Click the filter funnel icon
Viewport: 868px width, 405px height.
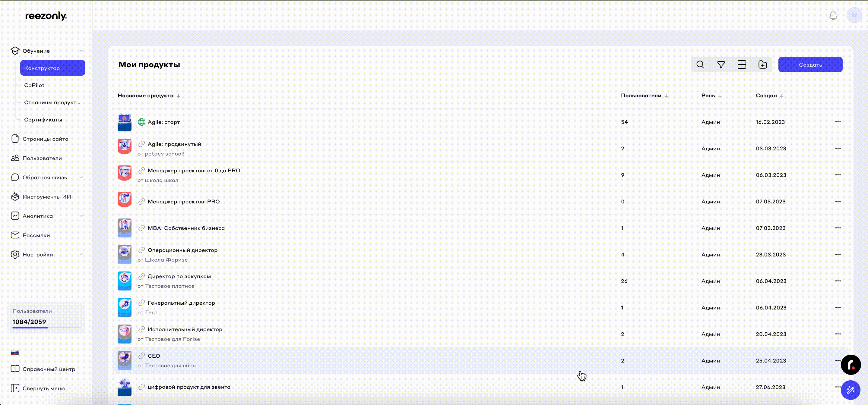click(x=721, y=65)
